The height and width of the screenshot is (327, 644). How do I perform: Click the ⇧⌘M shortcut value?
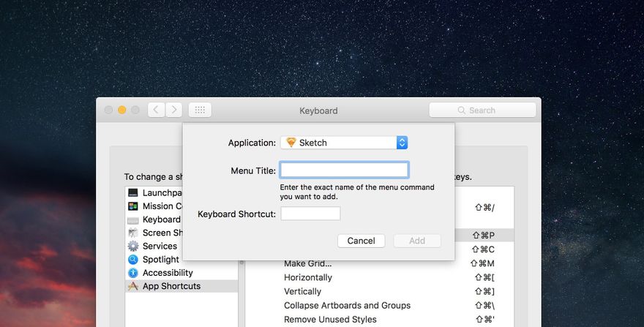pyautogui.click(x=482, y=263)
